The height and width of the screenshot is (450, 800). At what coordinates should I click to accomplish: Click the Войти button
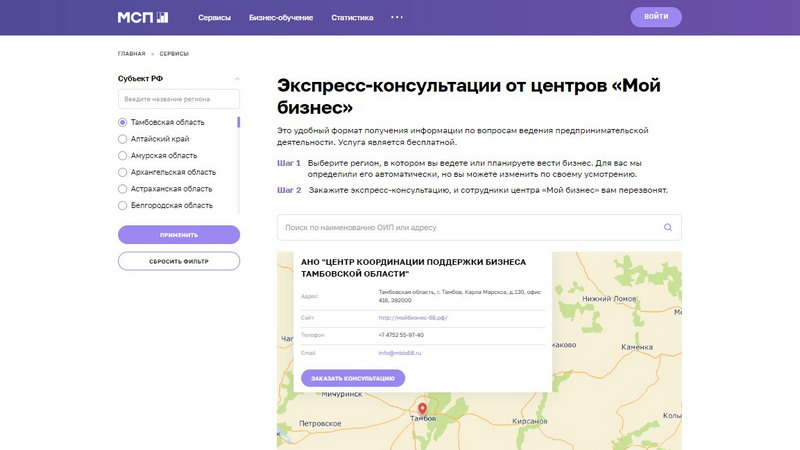click(x=656, y=17)
